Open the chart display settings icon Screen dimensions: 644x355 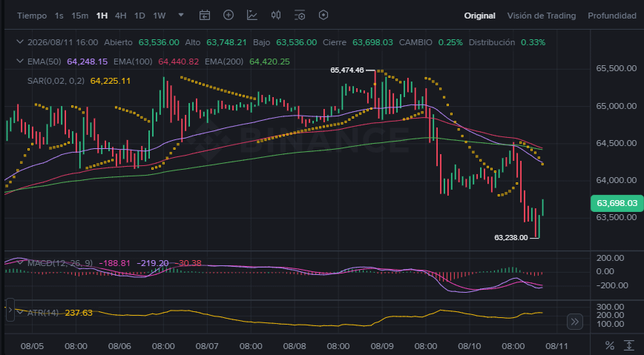coord(300,15)
